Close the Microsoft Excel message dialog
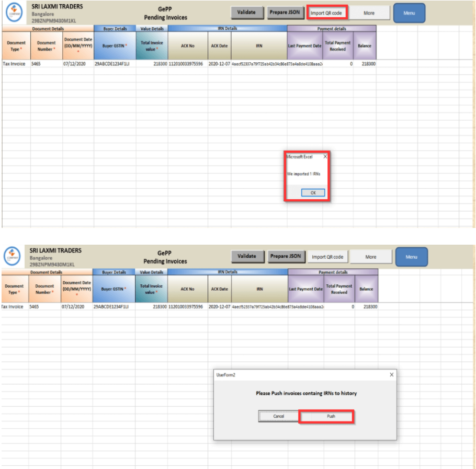476x469 pixels. 325,156
